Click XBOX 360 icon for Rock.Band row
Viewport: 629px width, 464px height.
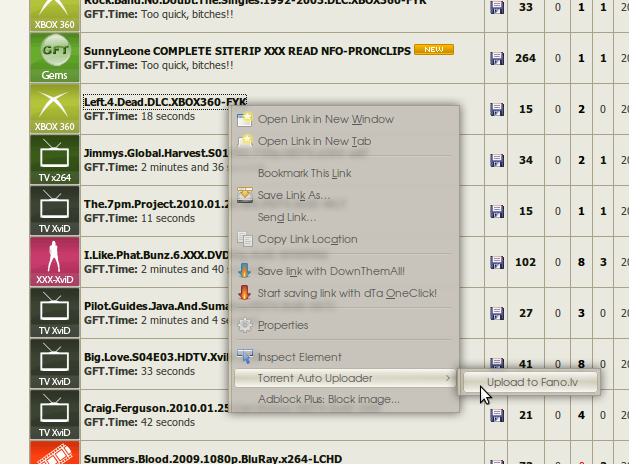(x=55, y=15)
